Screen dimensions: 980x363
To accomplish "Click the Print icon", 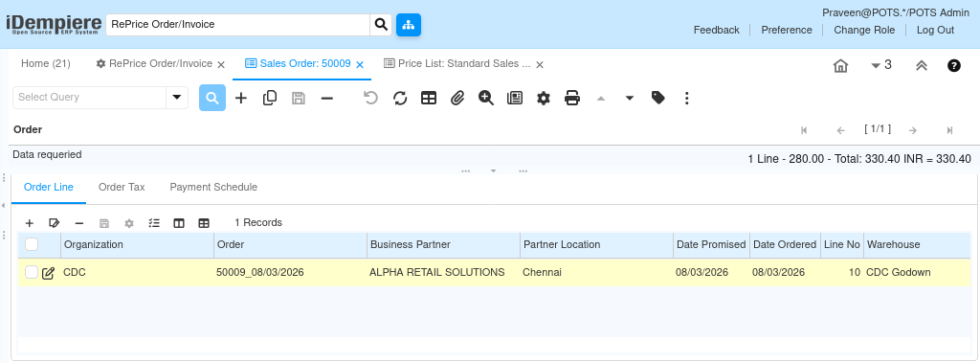I will click(x=572, y=98).
